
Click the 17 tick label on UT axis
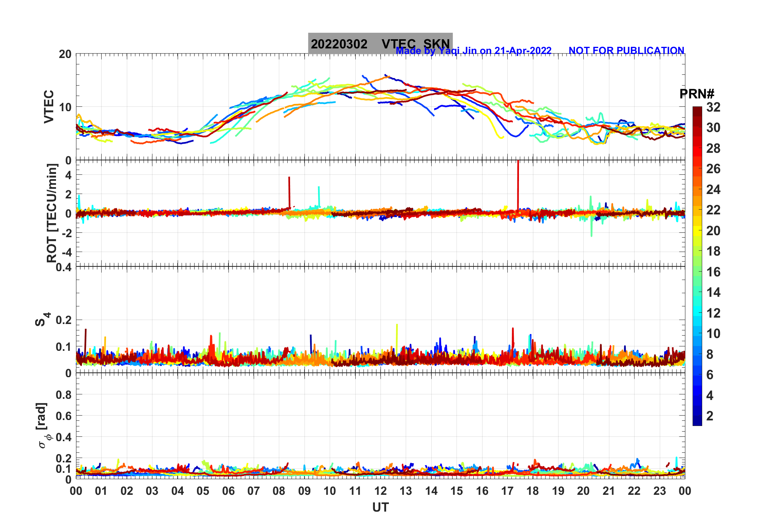click(x=507, y=491)
